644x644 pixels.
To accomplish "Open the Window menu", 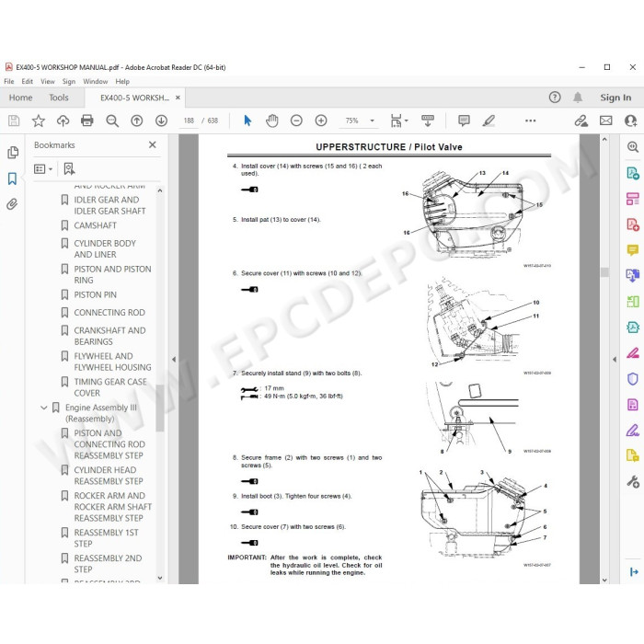I will (x=96, y=81).
